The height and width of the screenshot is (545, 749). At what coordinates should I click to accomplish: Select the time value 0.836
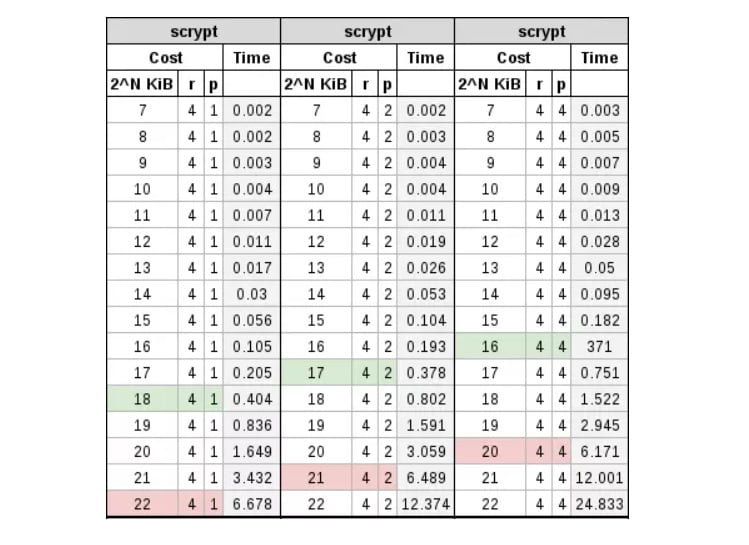[251, 425]
